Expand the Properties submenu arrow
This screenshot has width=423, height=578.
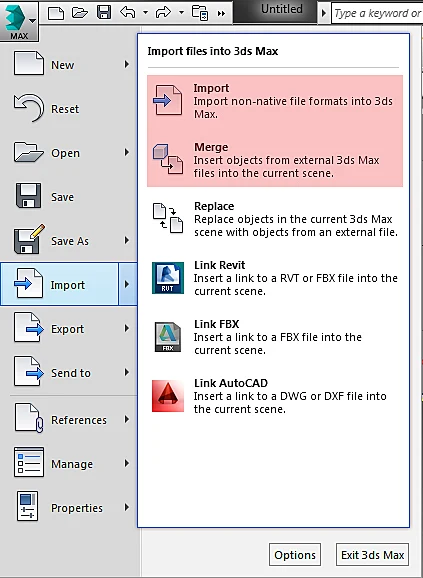click(x=127, y=507)
